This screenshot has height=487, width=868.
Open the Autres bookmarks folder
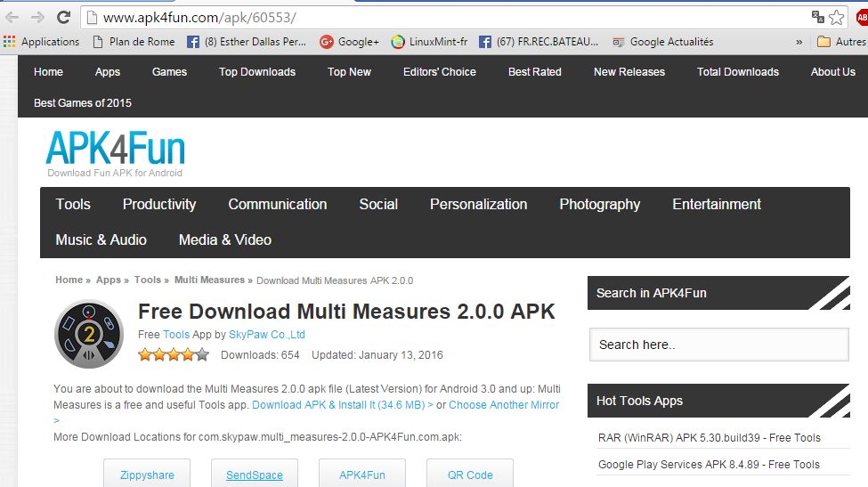pos(841,42)
